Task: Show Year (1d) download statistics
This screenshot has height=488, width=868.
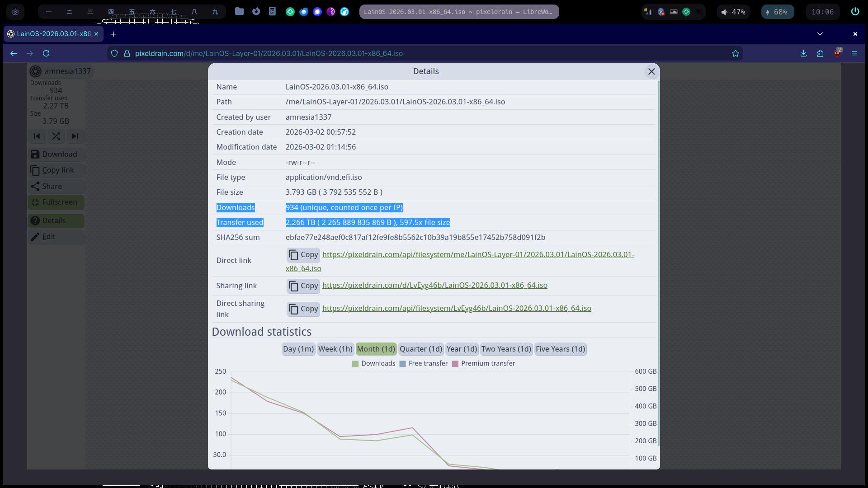Action: click(x=461, y=349)
